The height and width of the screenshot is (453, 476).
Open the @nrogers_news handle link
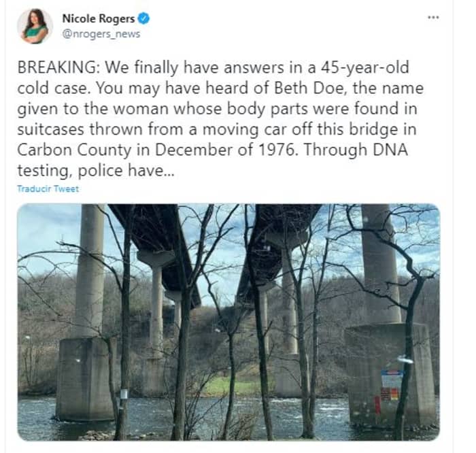tap(101, 34)
